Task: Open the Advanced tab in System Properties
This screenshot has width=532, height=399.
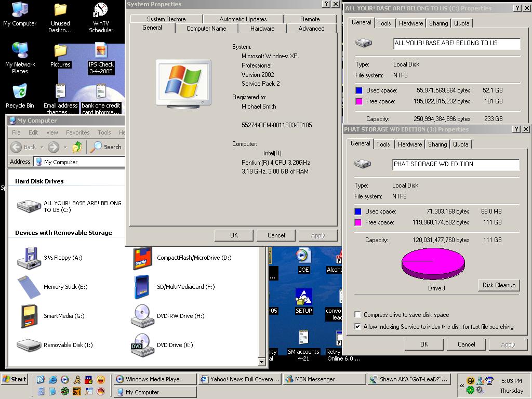Action: click(312, 29)
